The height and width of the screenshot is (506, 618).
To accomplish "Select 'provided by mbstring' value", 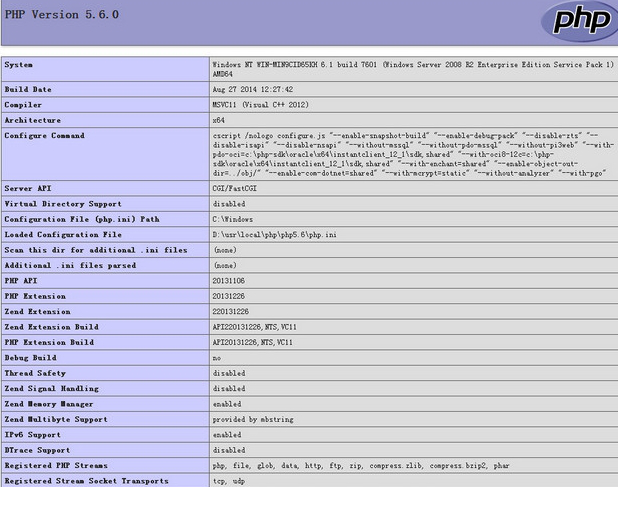I will tap(253, 419).
